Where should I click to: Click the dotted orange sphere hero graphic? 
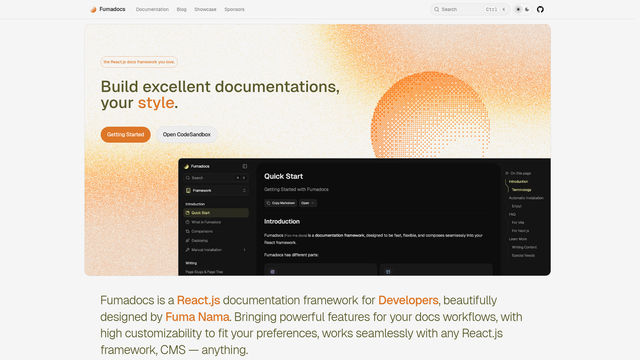pos(430,115)
